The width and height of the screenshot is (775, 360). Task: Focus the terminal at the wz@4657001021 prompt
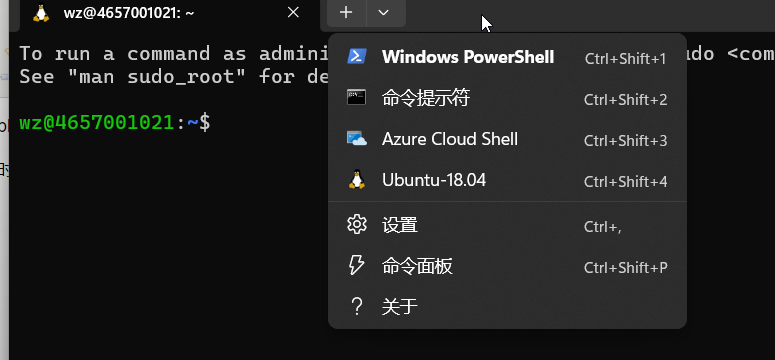coord(115,122)
